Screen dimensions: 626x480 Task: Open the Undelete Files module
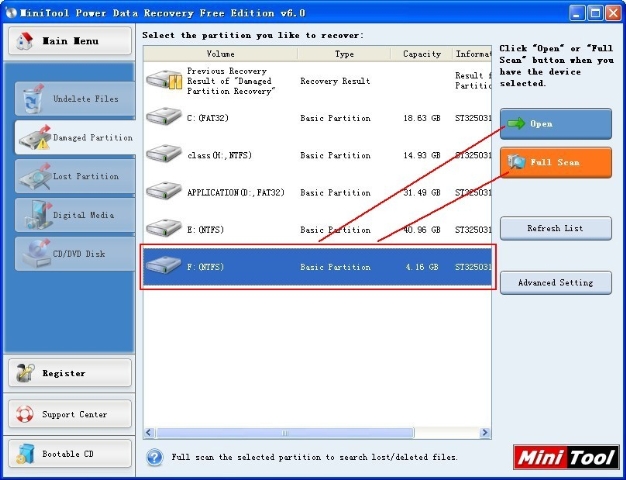tap(75, 99)
